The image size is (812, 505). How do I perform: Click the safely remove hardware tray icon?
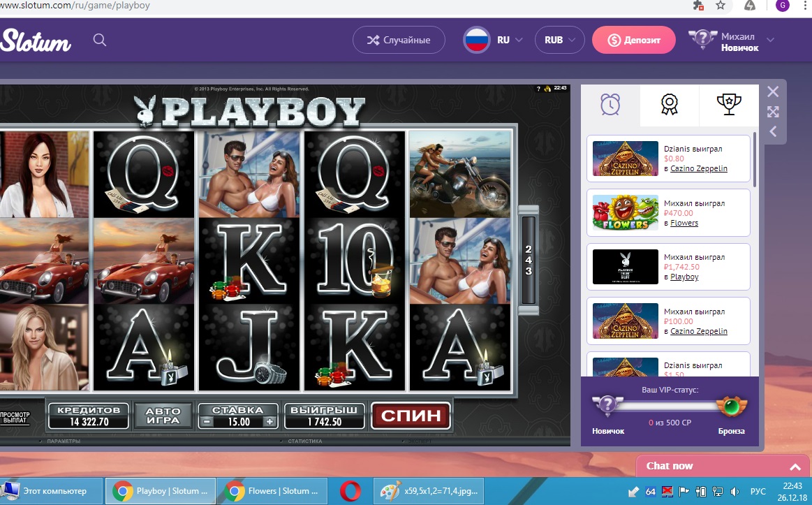[633, 491]
